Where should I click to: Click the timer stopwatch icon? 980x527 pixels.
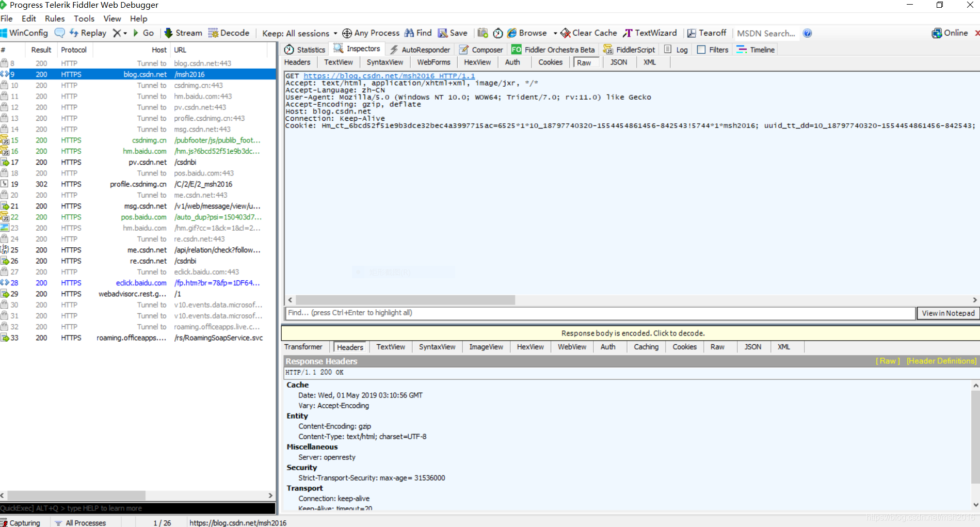498,33
